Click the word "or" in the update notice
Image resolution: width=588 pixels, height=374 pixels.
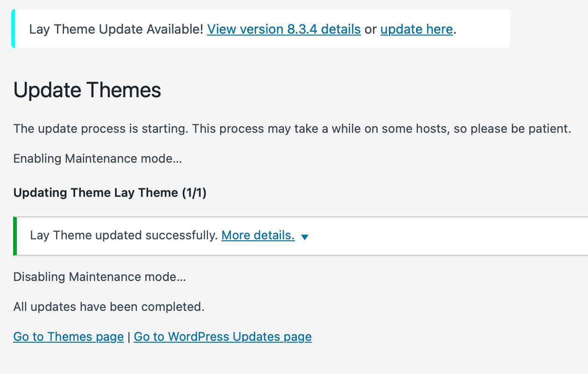[370, 29]
